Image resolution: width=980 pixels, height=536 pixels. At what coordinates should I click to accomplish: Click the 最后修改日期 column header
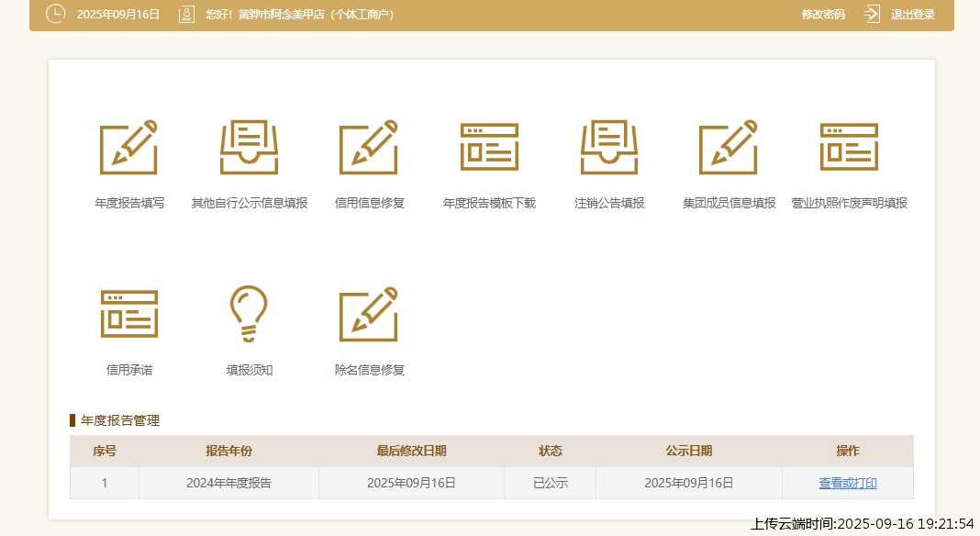(411, 451)
